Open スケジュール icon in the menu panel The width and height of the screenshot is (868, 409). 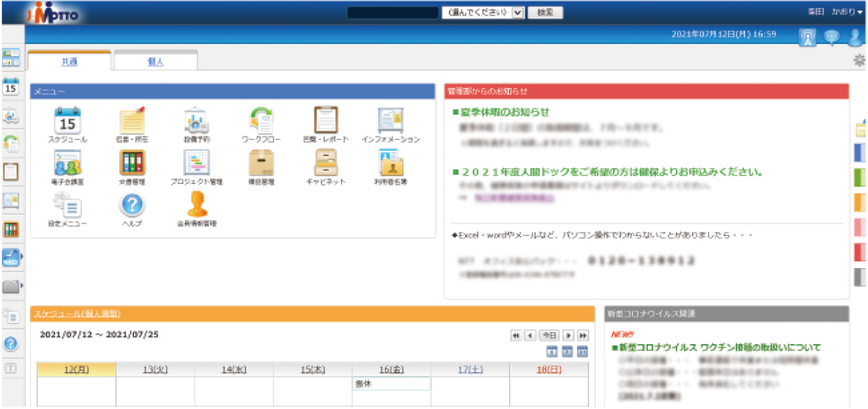click(x=68, y=120)
